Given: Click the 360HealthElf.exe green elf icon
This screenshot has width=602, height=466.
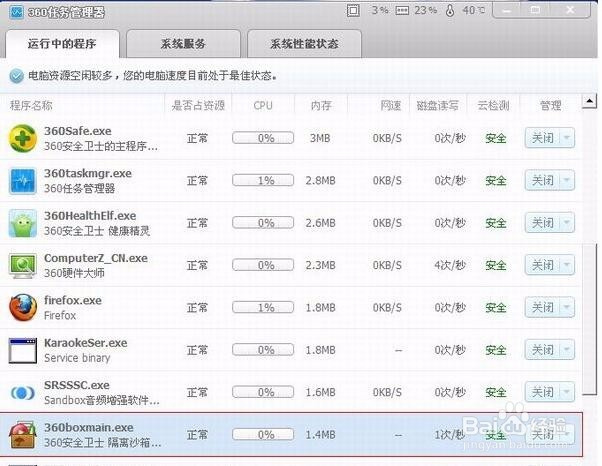Looking at the screenshot, I should click(x=23, y=223).
